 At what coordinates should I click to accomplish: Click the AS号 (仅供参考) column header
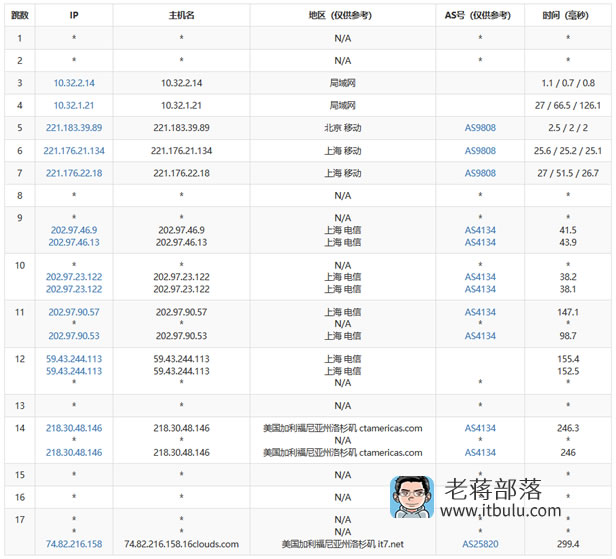click(478, 15)
